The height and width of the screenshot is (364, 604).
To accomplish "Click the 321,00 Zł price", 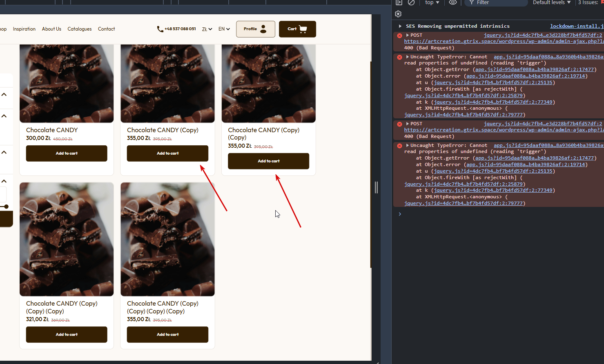I will (x=38, y=319).
